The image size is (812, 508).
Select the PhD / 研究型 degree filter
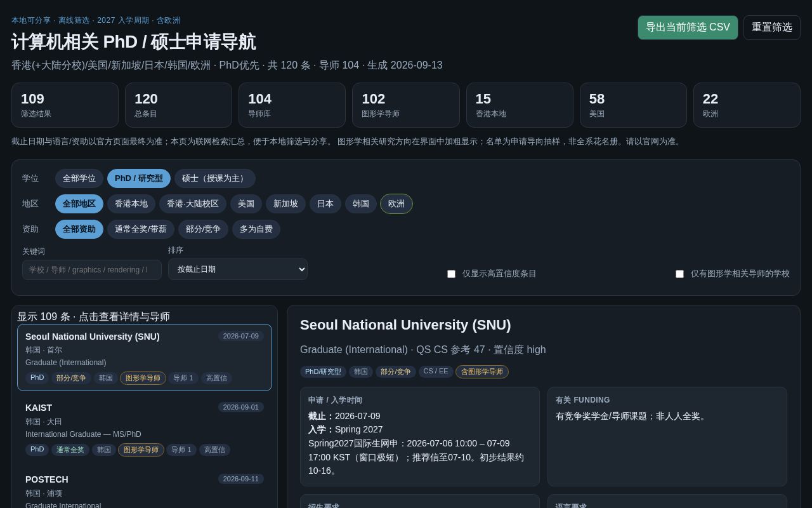[x=139, y=178]
